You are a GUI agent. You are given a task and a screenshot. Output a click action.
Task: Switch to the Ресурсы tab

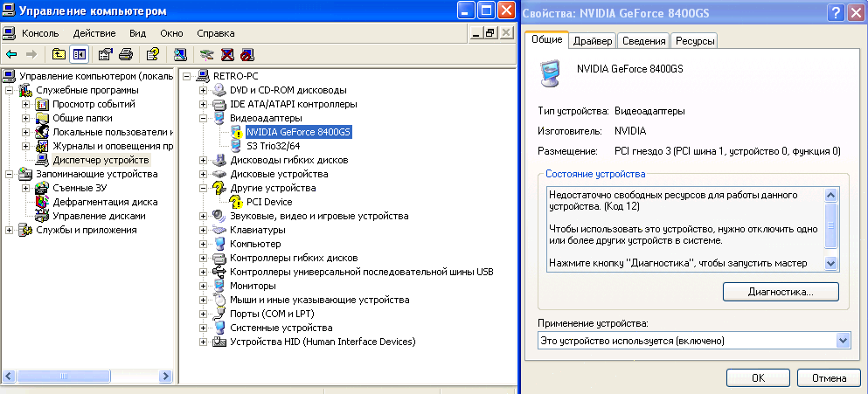tap(695, 41)
